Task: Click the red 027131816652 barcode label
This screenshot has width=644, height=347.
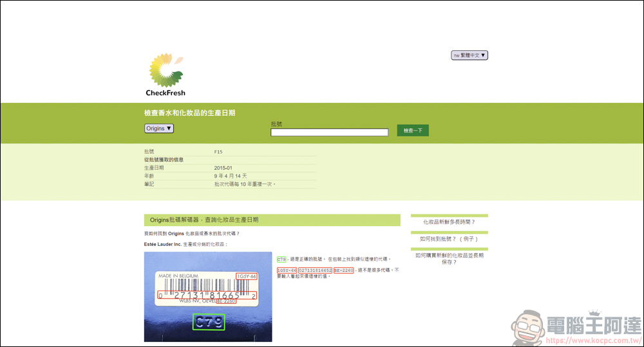Action: click(315, 270)
